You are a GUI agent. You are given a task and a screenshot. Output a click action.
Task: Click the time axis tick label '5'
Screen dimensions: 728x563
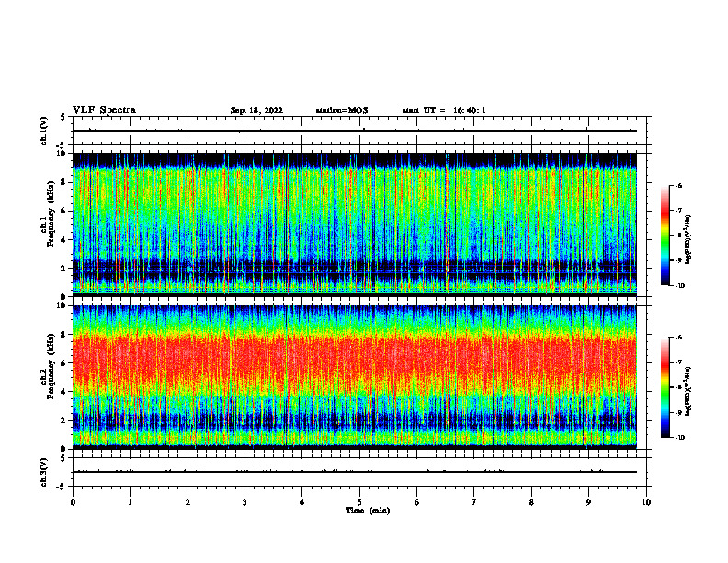[359, 502]
